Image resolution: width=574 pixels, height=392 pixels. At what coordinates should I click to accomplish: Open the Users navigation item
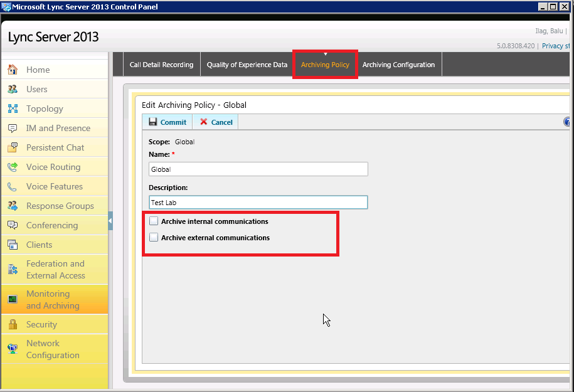click(x=55, y=89)
